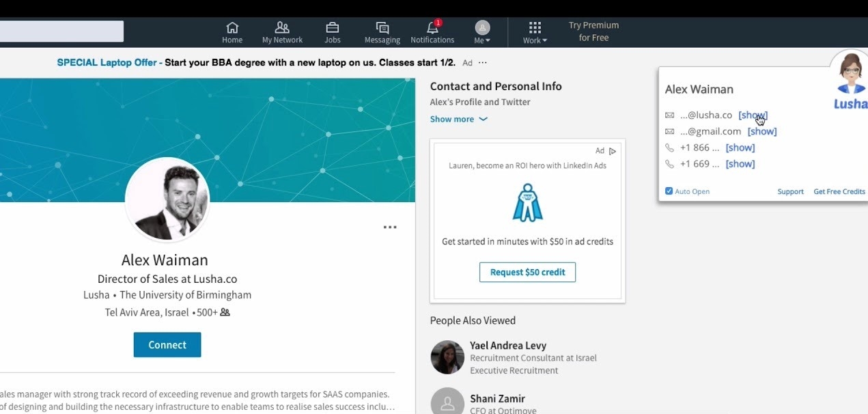Image resolution: width=868 pixels, height=414 pixels.
Task: Reveal the gmail.com email address
Action: click(761, 131)
